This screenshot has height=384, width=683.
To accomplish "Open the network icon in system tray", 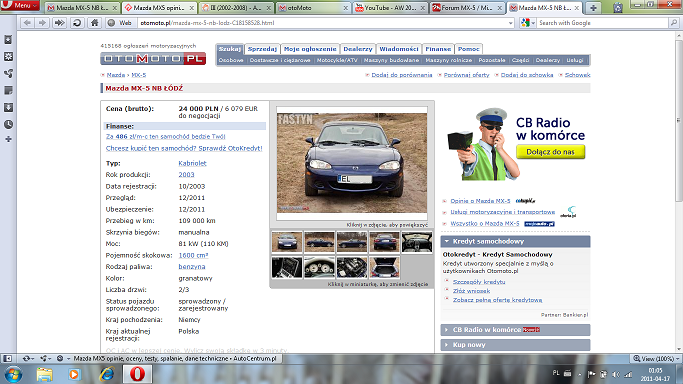I will click(x=628, y=374).
